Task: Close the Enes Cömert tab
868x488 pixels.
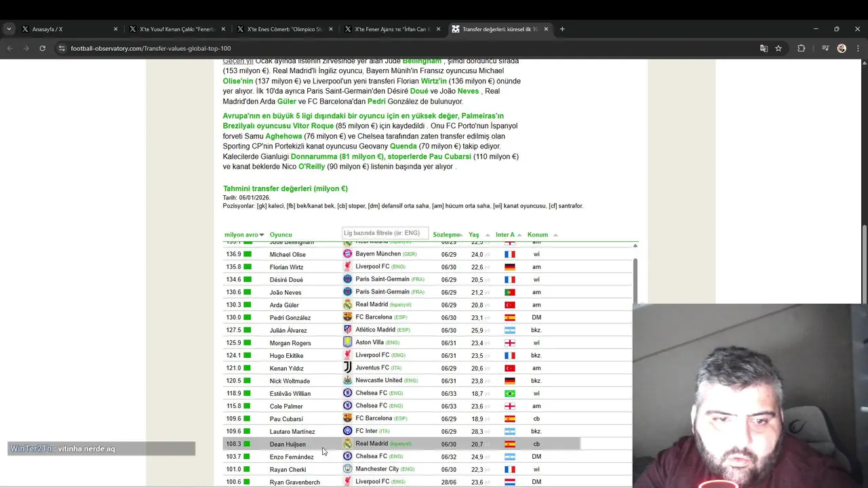Action: pyautogui.click(x=331, y=29)
